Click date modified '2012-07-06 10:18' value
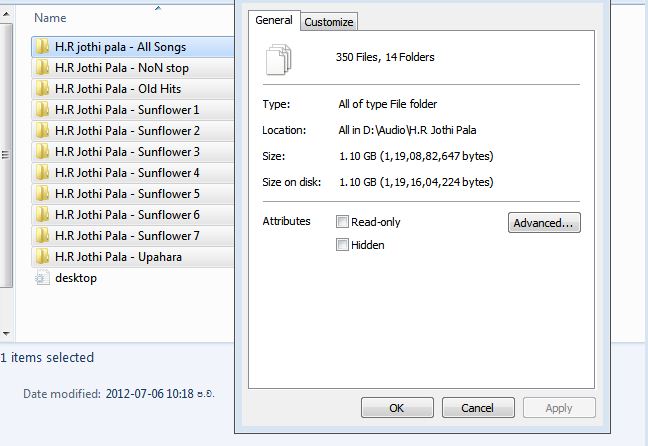The image size is (648, 446). (x=150, y=394)
